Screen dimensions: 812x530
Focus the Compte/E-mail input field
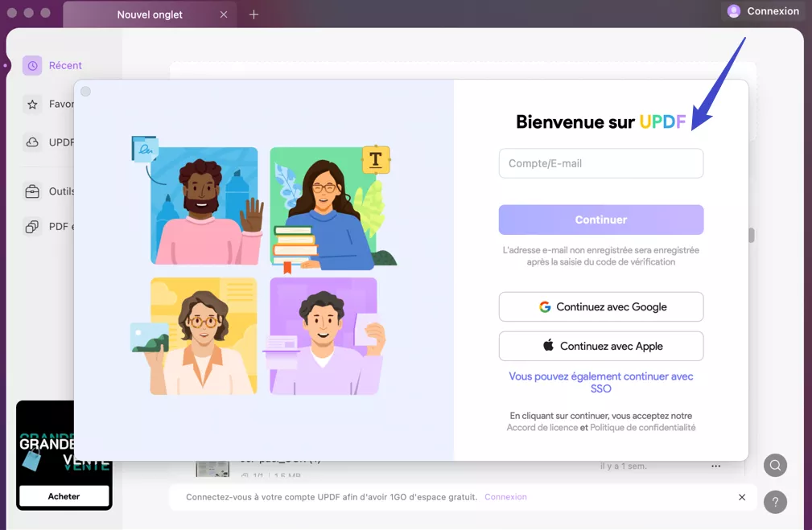[601, 163]
